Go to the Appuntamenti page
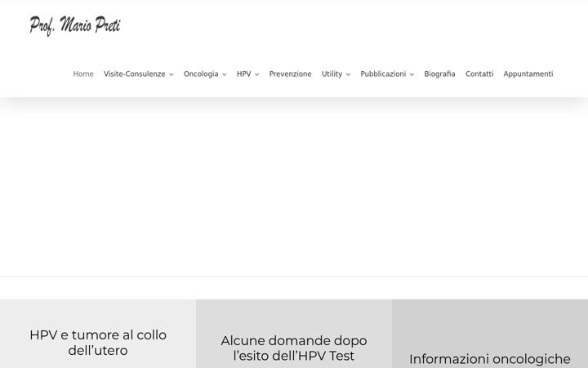The height and width of the screenshot is (368, 588). point(528,74)
